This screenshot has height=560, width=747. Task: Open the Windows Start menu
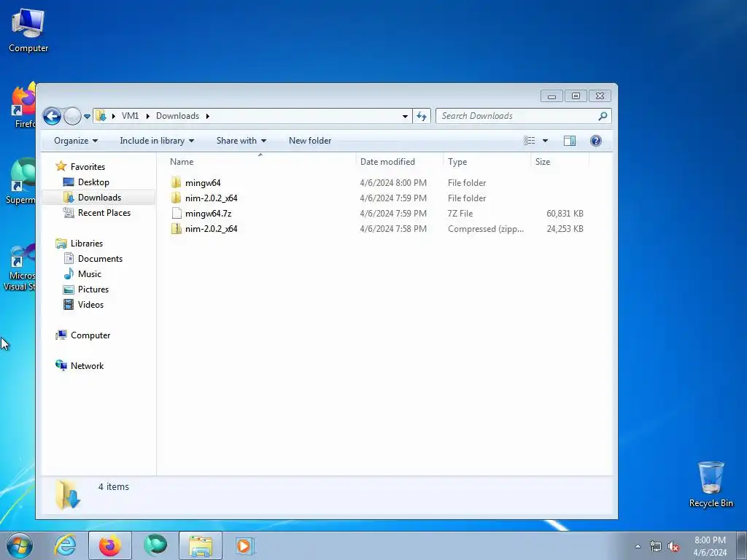[20, 545]
